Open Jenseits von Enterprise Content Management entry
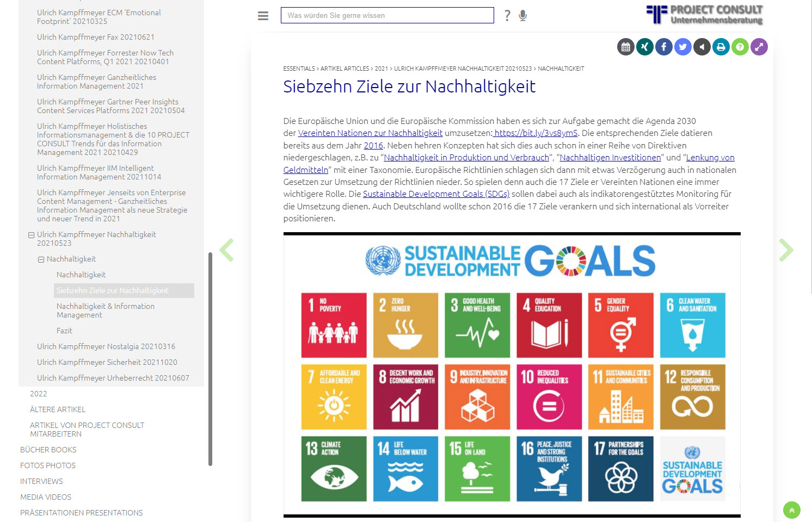Screen dimensions: 812x522 click(x=112, y=206)
